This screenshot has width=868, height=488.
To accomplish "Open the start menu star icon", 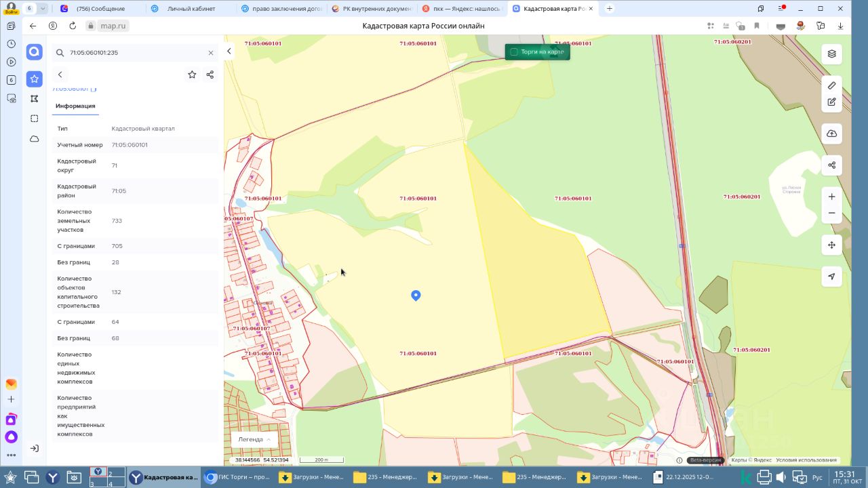I will click(12, 477).
